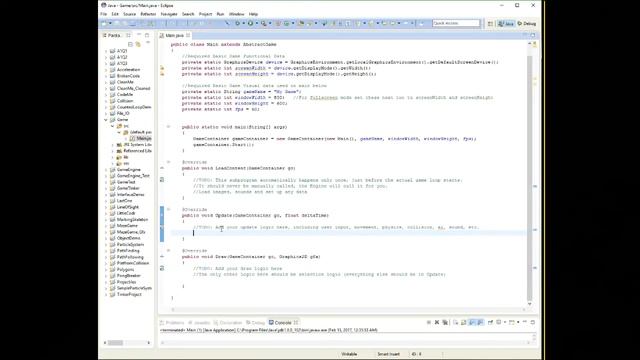Image resolution: width=640 pixels, height=360 pixels.
Task: Open the Window menu
Action: point(236,14)
